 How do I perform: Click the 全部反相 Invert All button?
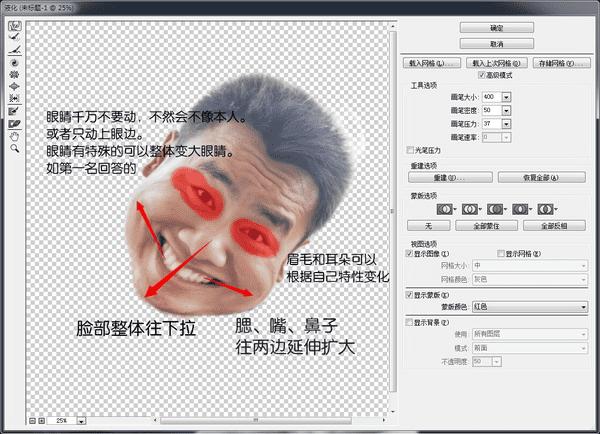tap(554, 226)
